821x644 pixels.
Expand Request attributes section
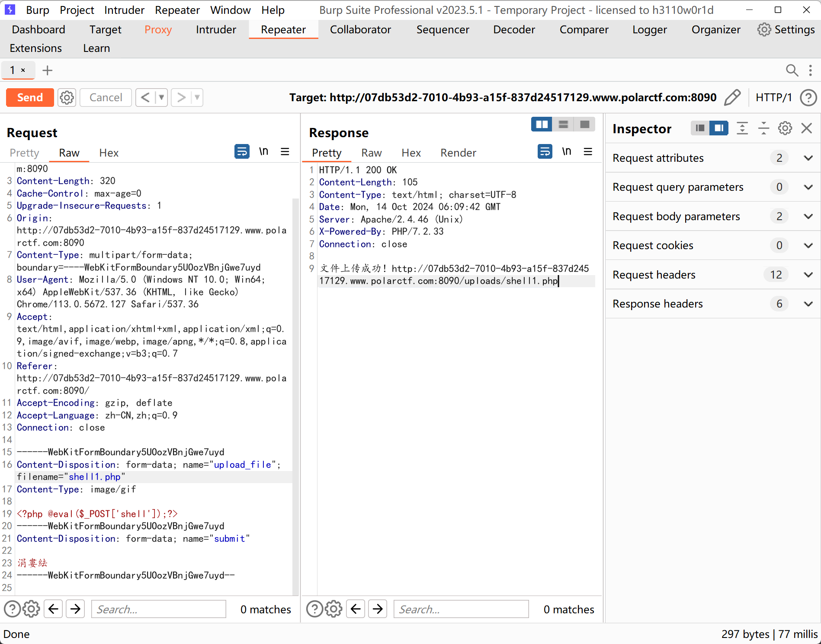click(713, 158)
